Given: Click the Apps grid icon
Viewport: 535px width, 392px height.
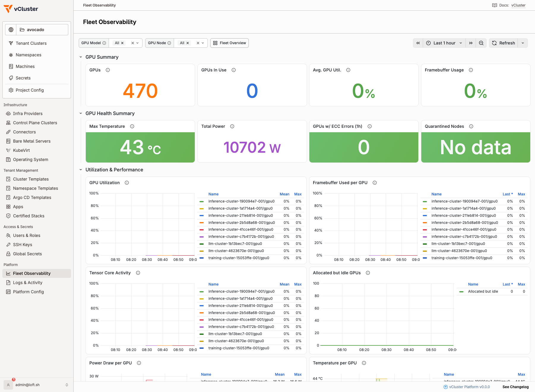Looking at the screenshot, I should click(8, 207).
